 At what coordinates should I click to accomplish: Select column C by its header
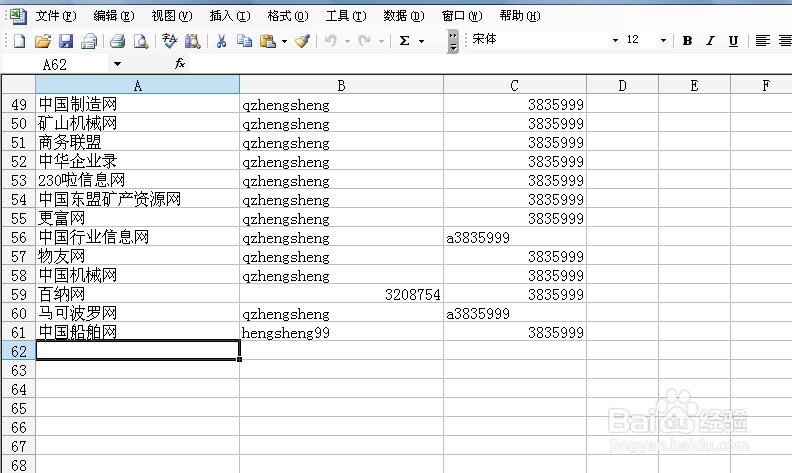(x=515, y=84)
